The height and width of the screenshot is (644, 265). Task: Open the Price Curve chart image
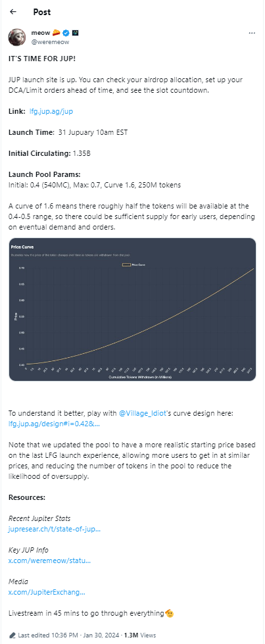(132, 309)
